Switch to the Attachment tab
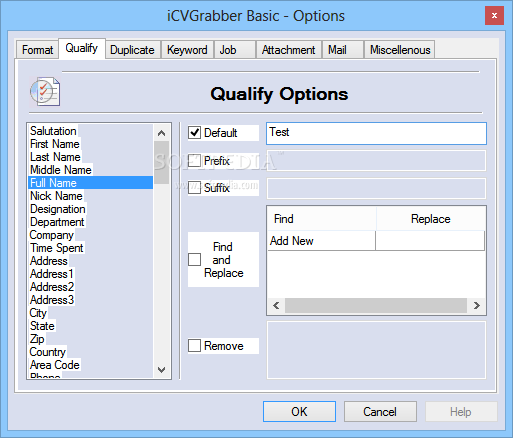The image size is (513, 438). [288, 50]
